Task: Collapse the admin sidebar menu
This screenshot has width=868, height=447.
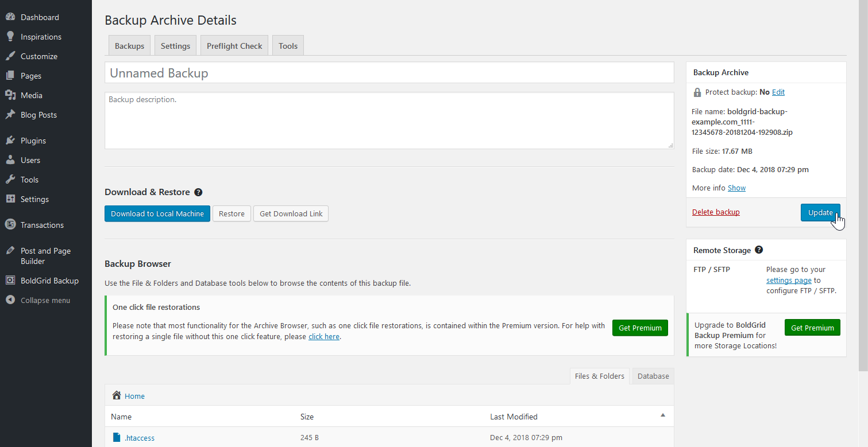Action: (45, 300)
